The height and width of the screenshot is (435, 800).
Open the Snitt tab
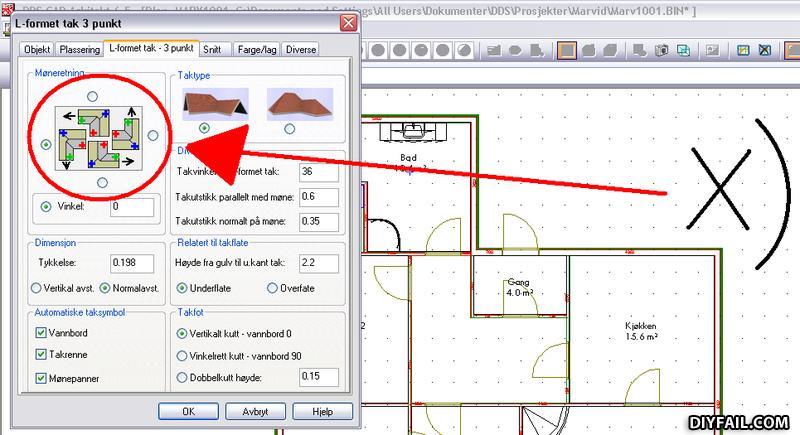click(212, 49)
